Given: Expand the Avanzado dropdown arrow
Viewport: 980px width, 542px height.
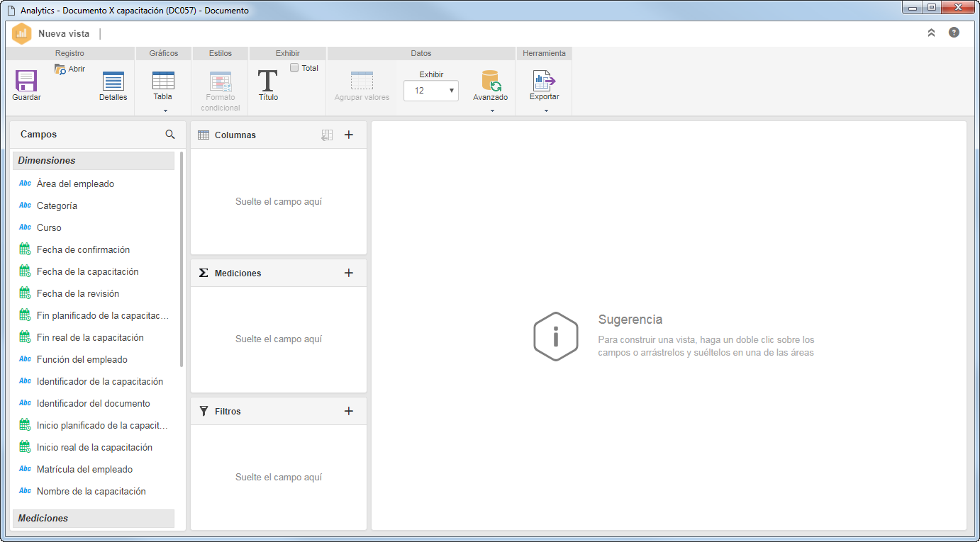Looking at the screenshot, I should point(491,111).
